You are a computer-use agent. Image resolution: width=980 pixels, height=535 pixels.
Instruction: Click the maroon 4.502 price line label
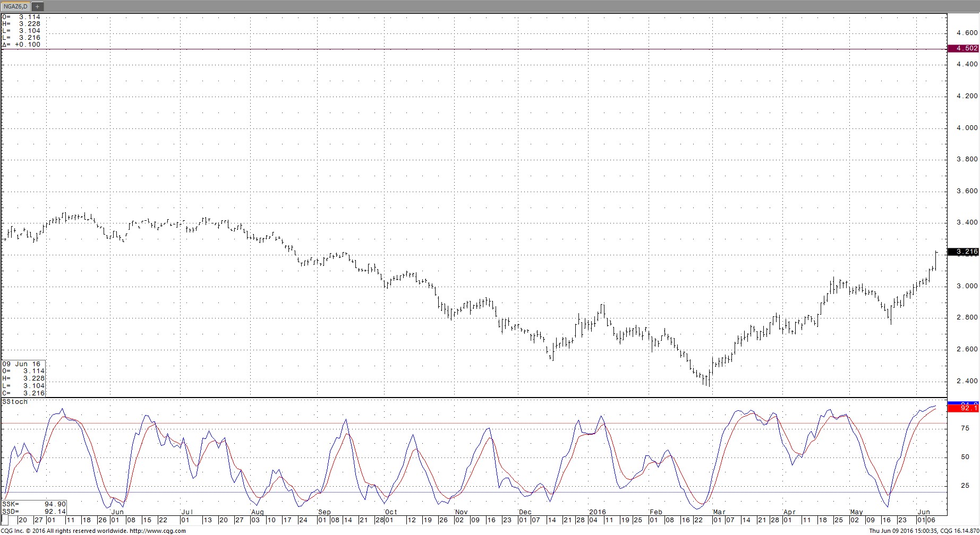click(964, 48)
